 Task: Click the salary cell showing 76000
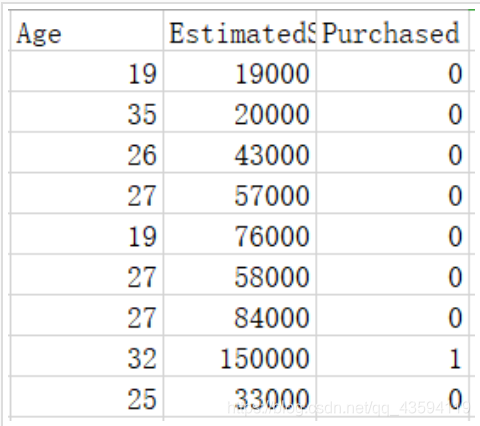click(240, 234)
